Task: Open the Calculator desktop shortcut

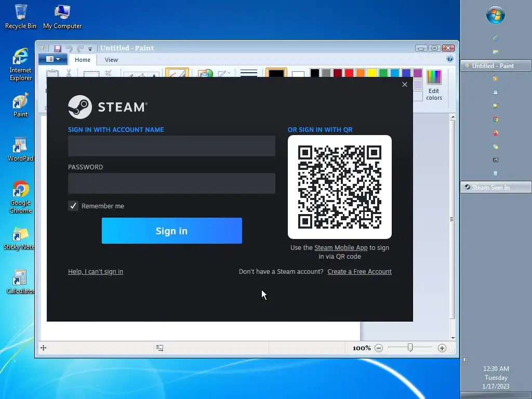Action: coord(20,282)
